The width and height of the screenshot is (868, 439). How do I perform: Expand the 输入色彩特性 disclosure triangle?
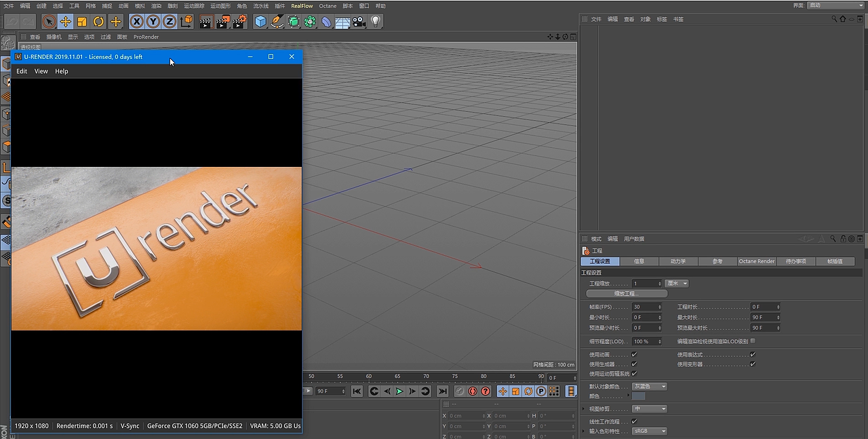[x=585, y=432]
